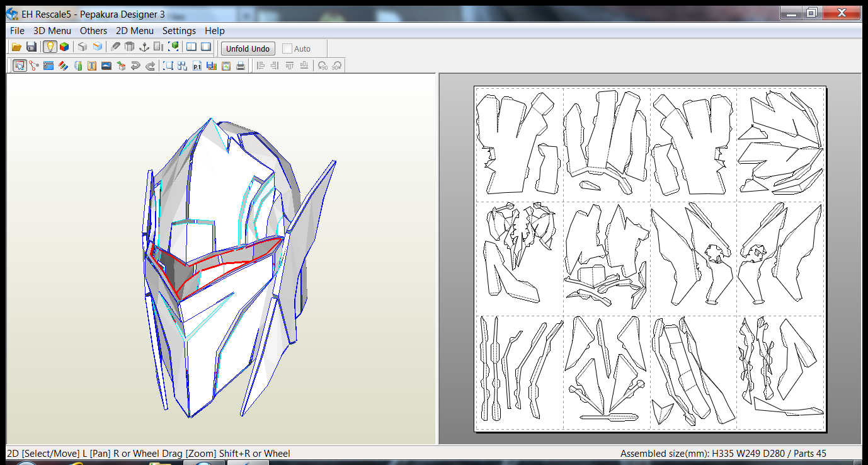Select the Join/Disjoin Face tool icon
The image size is (868, 465).
pos(34,66)
